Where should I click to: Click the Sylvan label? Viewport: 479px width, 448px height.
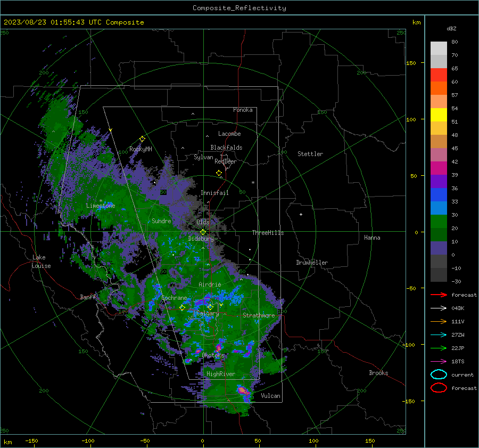point(203,157)
